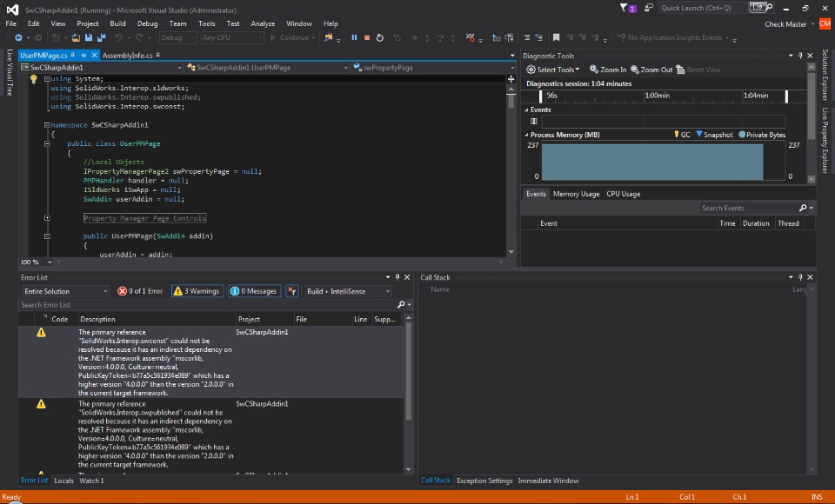Open the Analyze menu

pyautogui.click(x=263, y=23)
